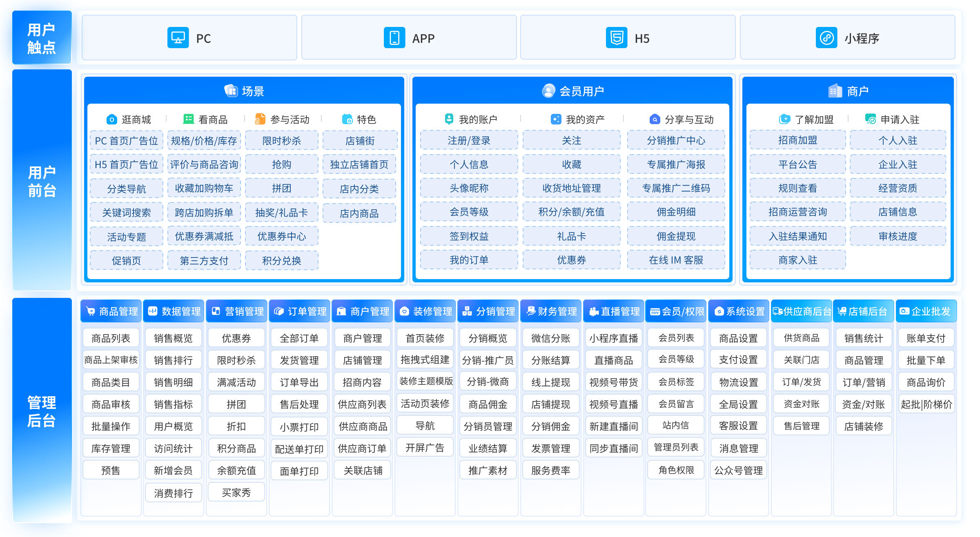Click the 申请入驻 icon

point(870,119)
